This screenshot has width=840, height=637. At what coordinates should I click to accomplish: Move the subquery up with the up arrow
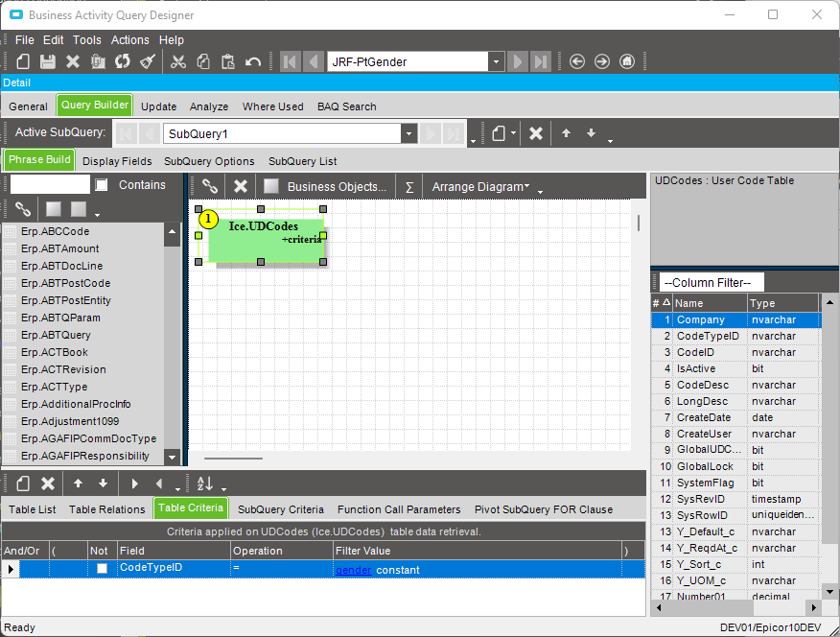pos(567,132)
